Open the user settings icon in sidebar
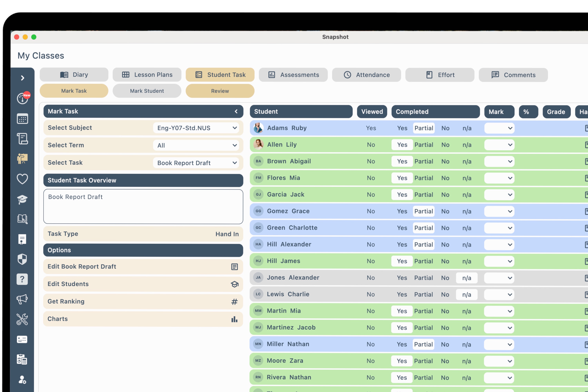The height and width of the screenshot is (392, 588). pyautogui.click(x=22, y=379)
